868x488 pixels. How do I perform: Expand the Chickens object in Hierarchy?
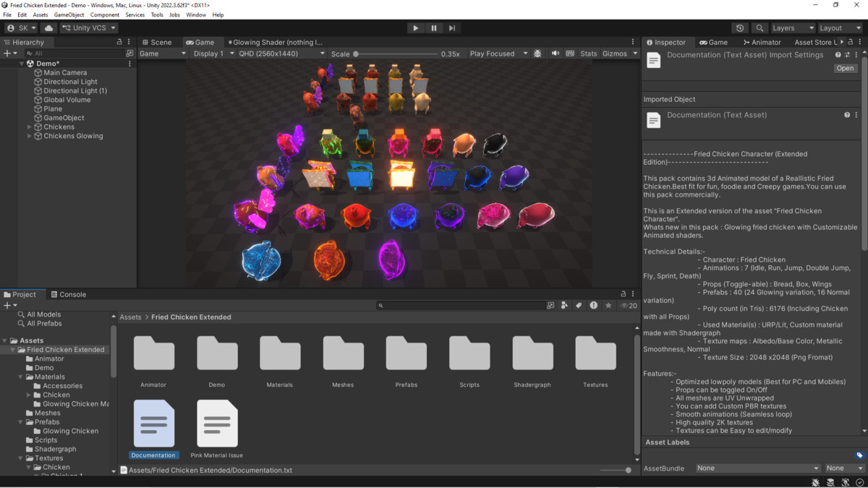[x=30, y=127]
